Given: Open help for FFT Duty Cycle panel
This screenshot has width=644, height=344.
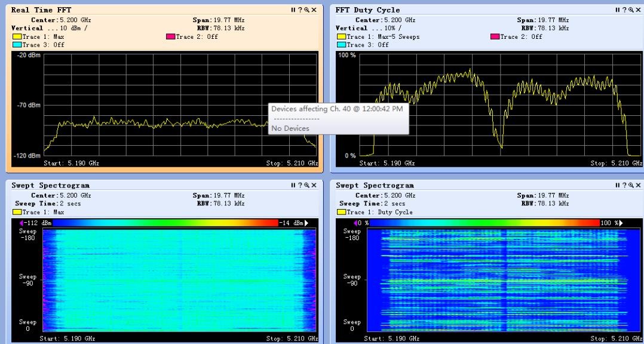Looking at the screenshot, I should (625, 10).
